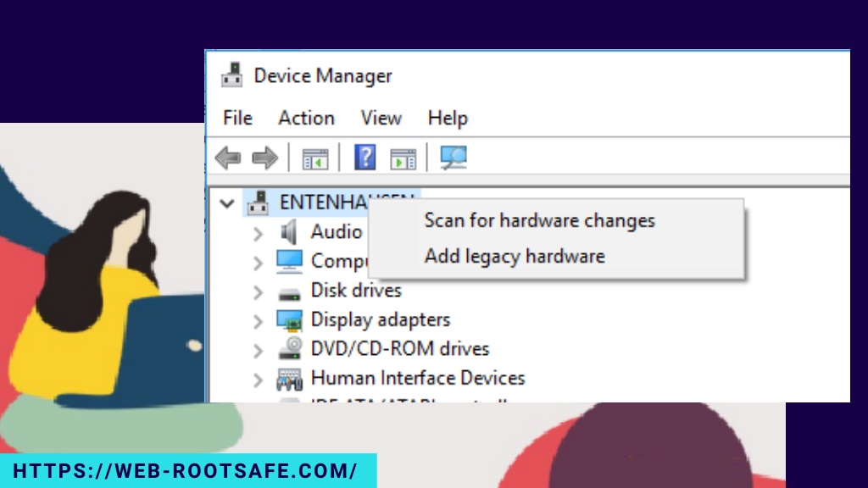Click the Human Interface Devices icon
This screenshot has width=868, height=488.
(x=290, y=379)
